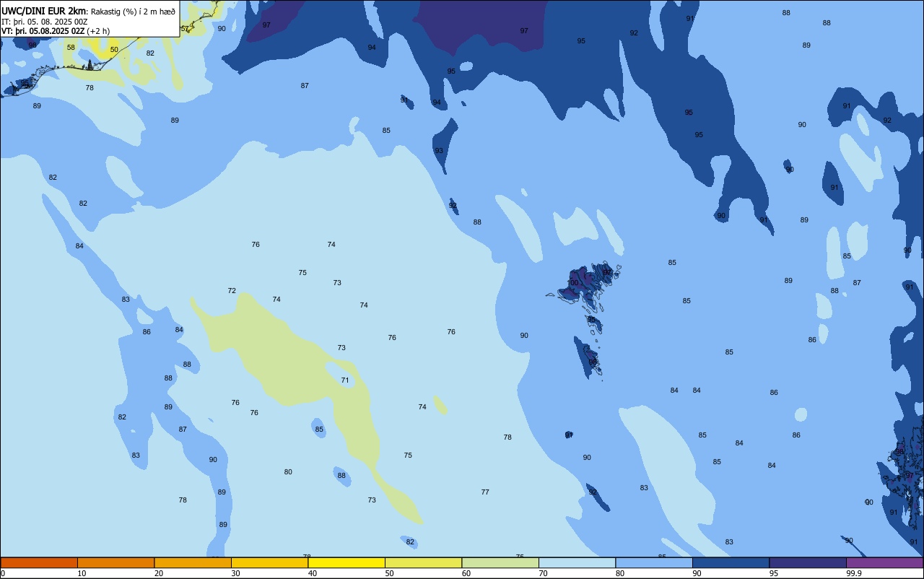
Task: Select the '40' tick label on color scale
Action: pyautogui.click(x=313, y=573)
